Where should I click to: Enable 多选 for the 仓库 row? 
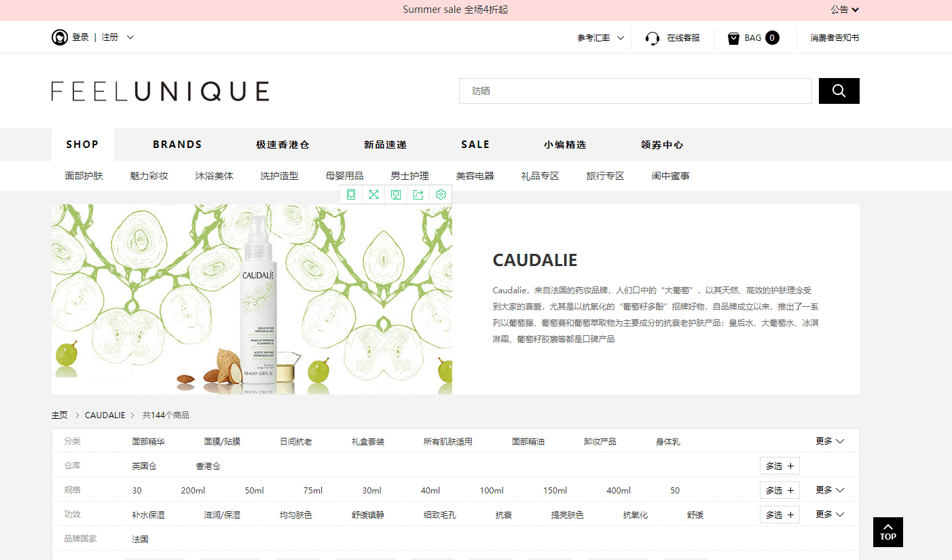[780, 466]
